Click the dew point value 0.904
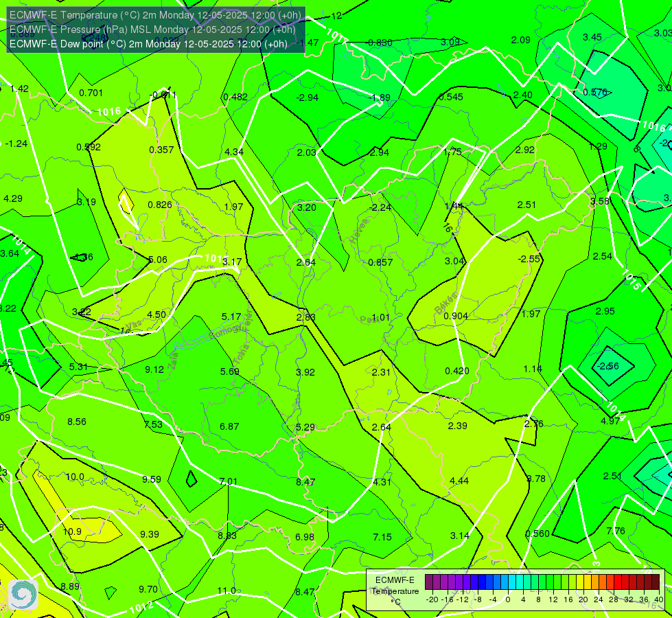Image resolution: width=672 pixels, height=618 pixels. coord(456,316)
